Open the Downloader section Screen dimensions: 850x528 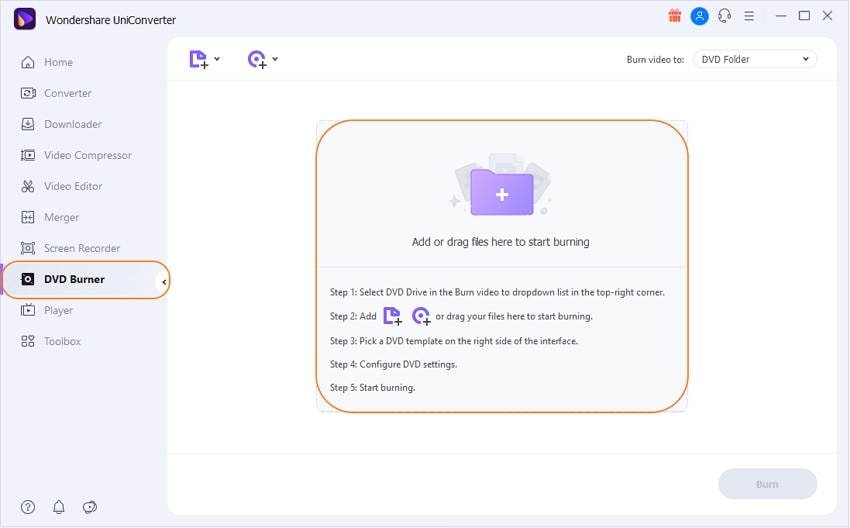click(x=73, y=124)
